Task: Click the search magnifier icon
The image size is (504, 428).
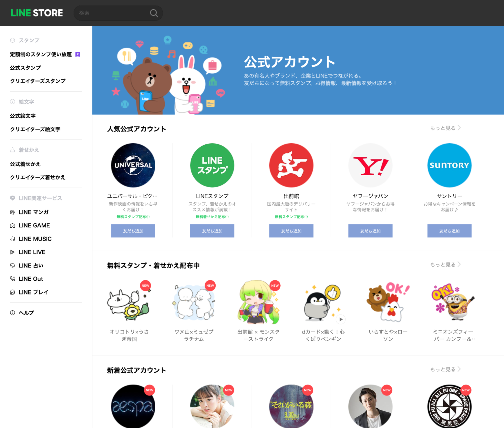Action: click(154, 13)
